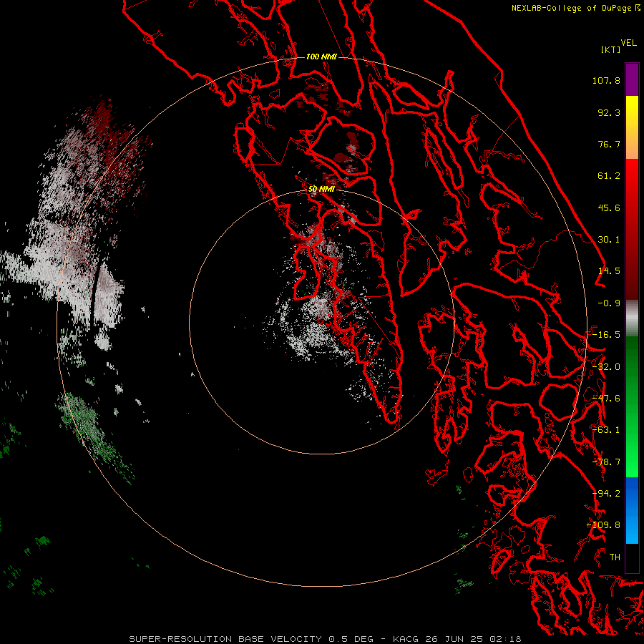
Task: Click the 45.6 velocity scale value
Action: 609,208
